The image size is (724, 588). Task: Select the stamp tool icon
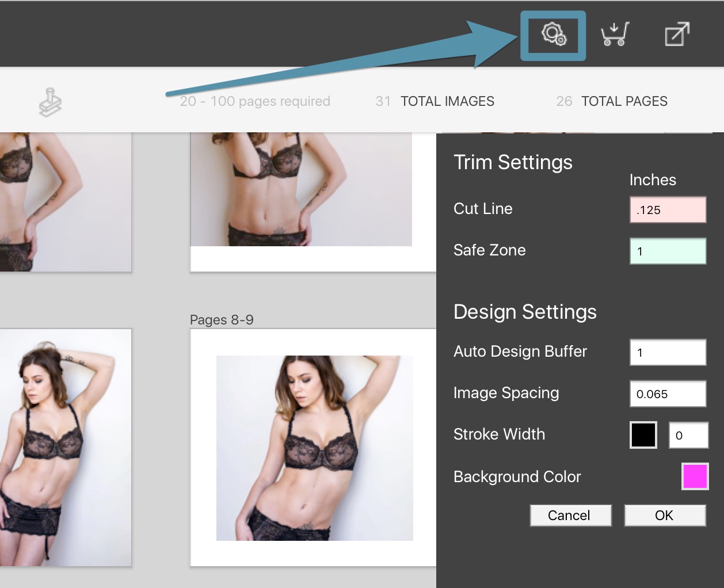[50, 102]
